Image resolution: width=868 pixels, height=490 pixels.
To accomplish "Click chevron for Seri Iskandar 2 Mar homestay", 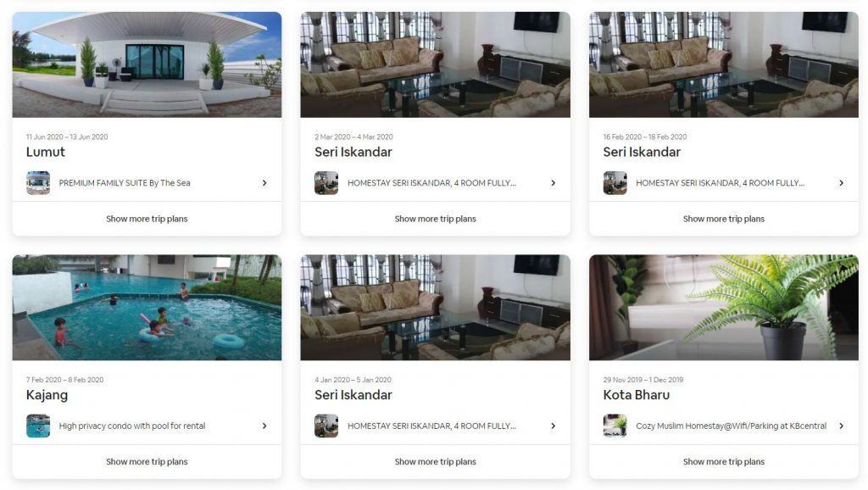I will (x=553, y=183).
